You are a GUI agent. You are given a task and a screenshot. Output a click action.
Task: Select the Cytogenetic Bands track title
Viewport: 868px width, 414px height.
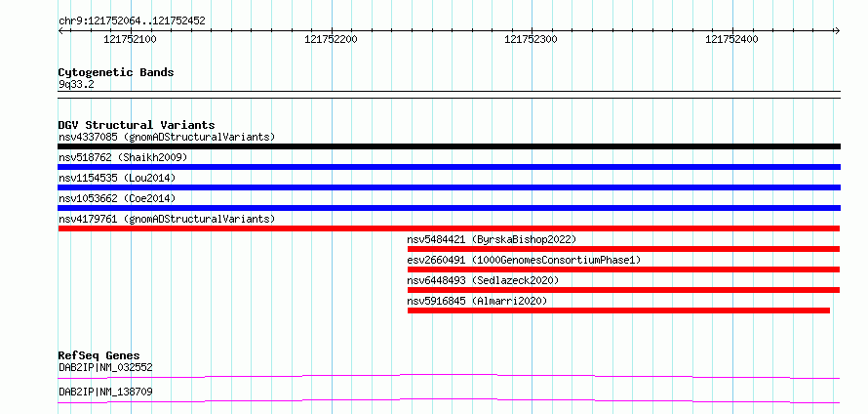tap(116, 72)
